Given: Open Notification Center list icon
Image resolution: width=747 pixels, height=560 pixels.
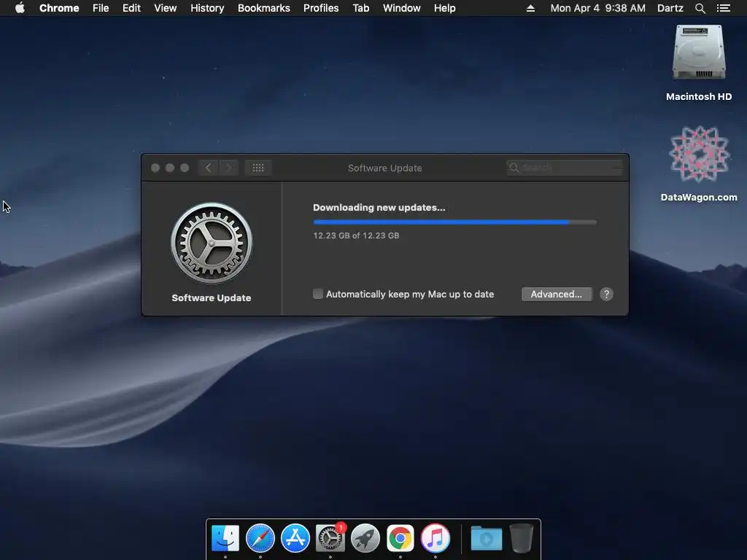Looking at the screenshot, I should (x=723, y=8).
